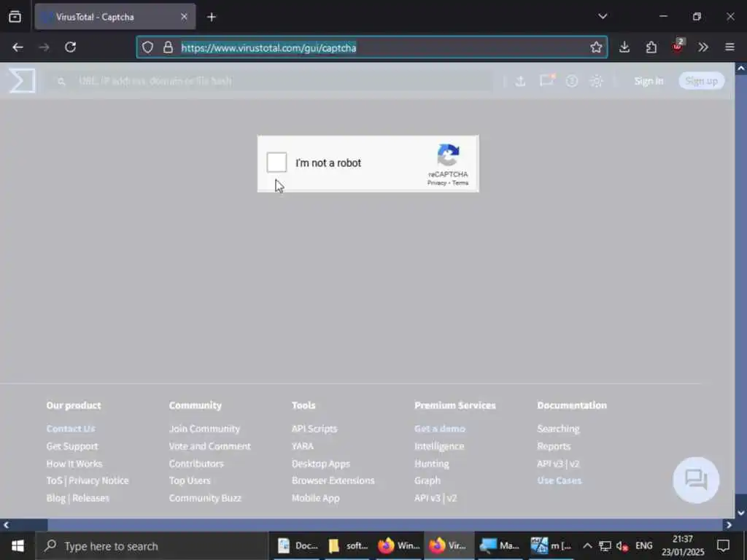The width and height of the screenshot is (747, 560).
Task: Switch to the soft... folder taskbar item
Action: tap(348, 545)
